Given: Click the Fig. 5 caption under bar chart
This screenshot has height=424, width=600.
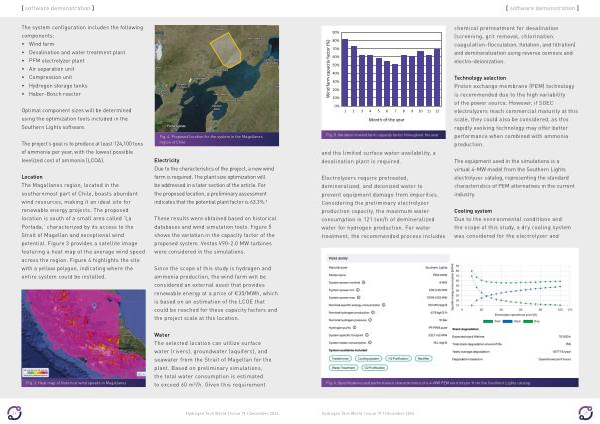Looking at the screenshot, I should pyautogui.click(x=383, y=135).
